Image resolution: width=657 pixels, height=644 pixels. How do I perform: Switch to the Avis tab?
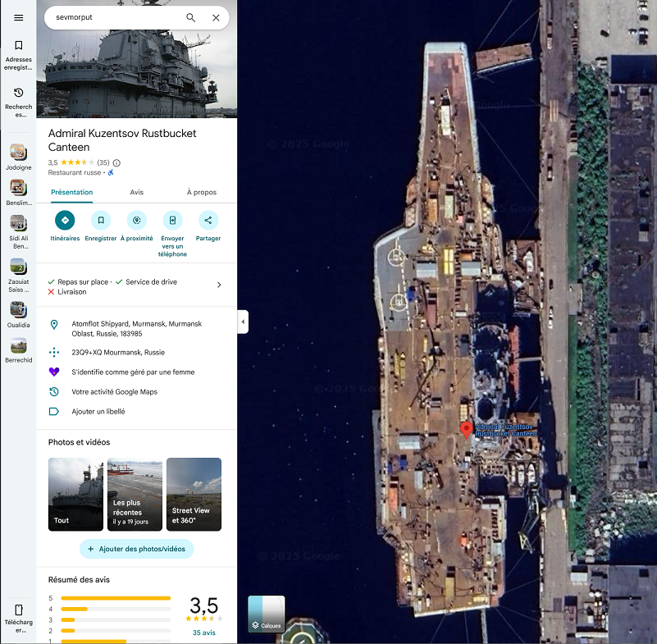pos(137,192)
